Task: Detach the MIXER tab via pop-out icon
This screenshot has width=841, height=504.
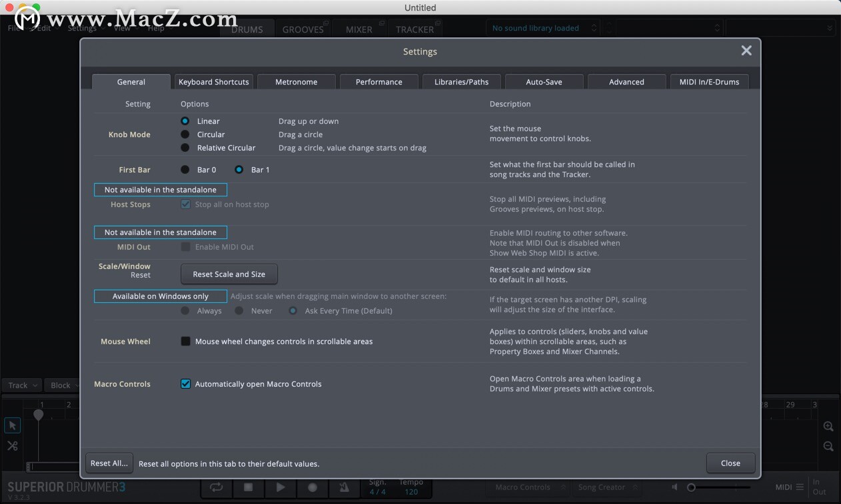Action: (x=382, y=23)
